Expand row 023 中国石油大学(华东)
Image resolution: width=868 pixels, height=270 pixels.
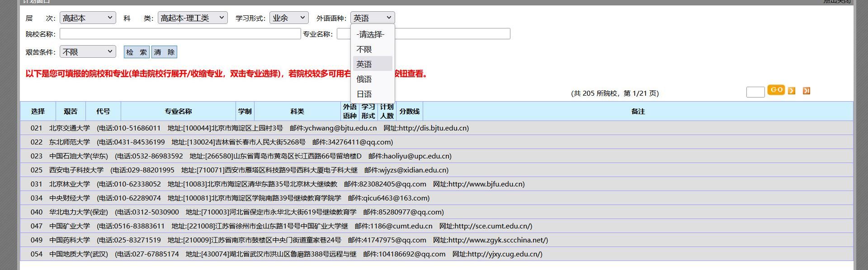(436, 156)
